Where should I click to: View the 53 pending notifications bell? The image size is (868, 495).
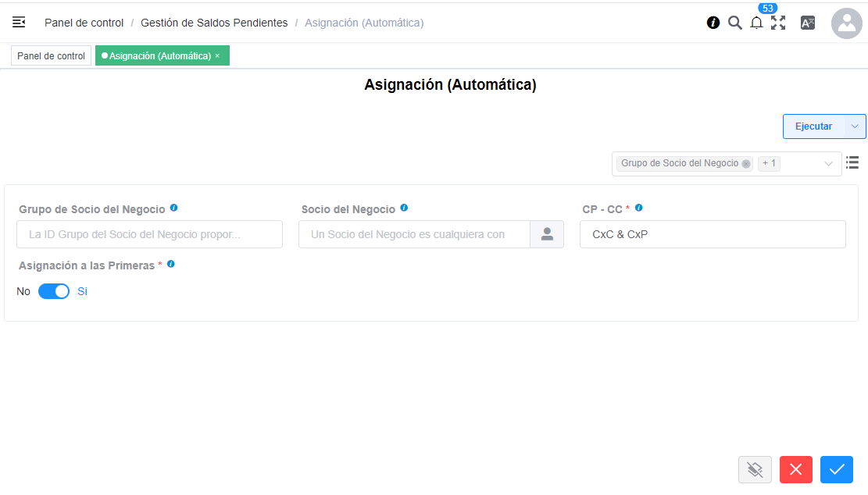click(x=756, y=23)
